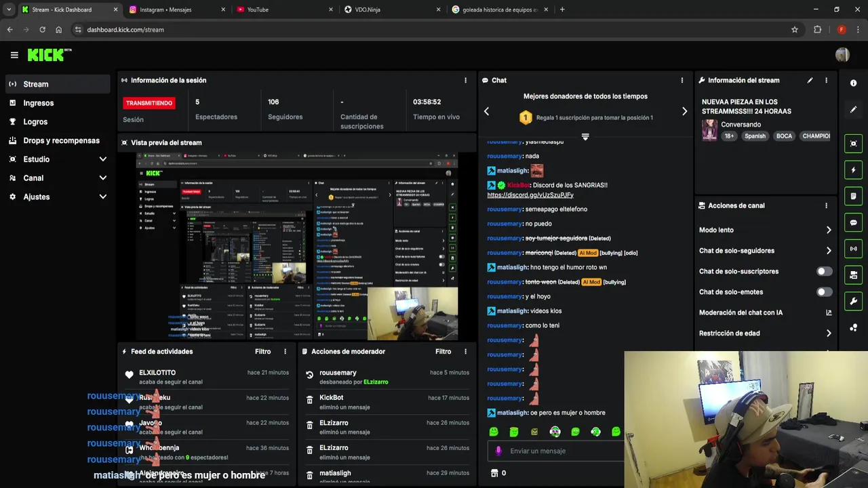Switch to the YouTube browser tab
868x488 pixels.
pyautogui.click(x=285, y=9)
